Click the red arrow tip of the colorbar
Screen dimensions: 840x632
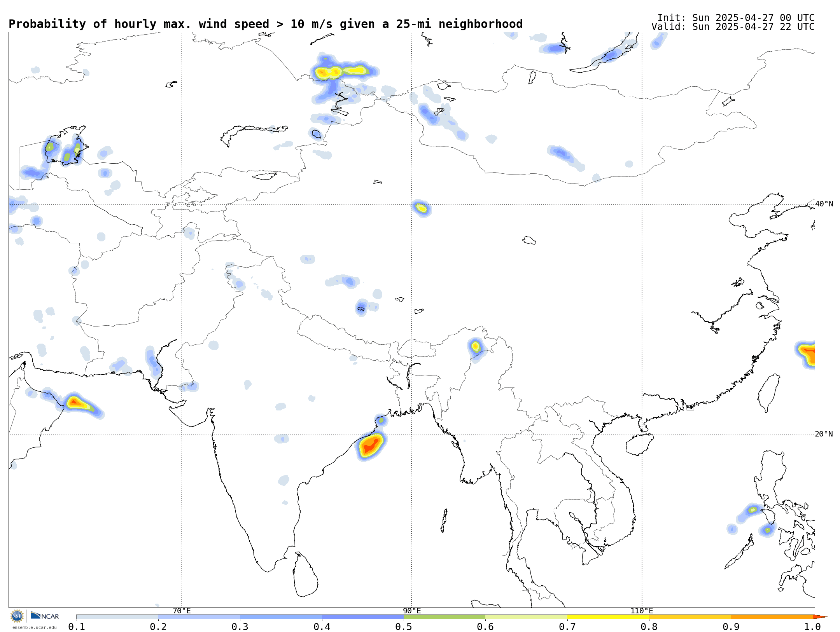(x=820, y=617)
